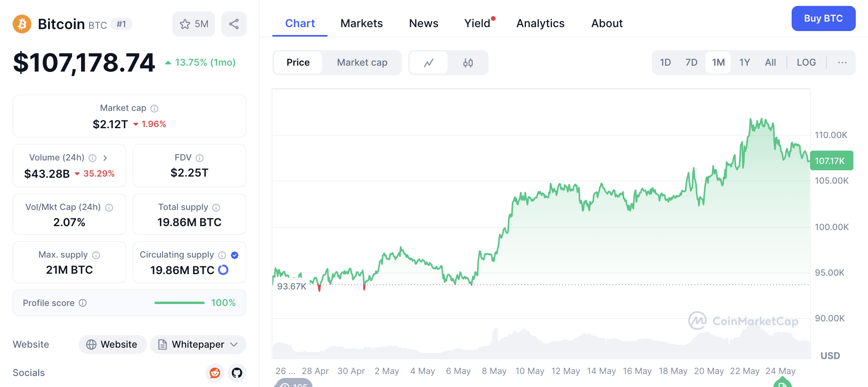Toggle LOG scale on chart

(x=806, y=63)
